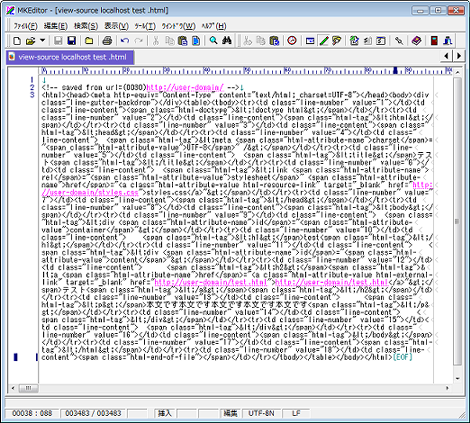Click the second clipboard paste icon
Viewport: 470px width, 423px height.
click(274, 41)
